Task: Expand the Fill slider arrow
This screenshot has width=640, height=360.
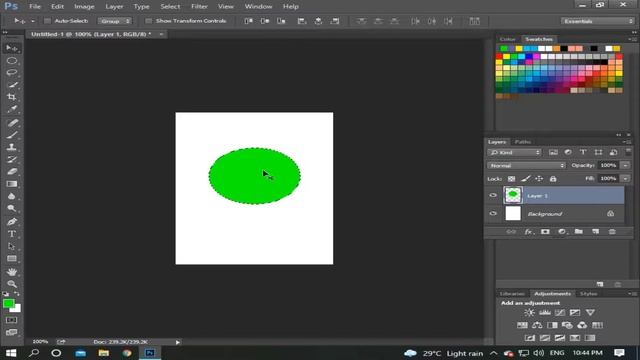Action: (625, 178)
